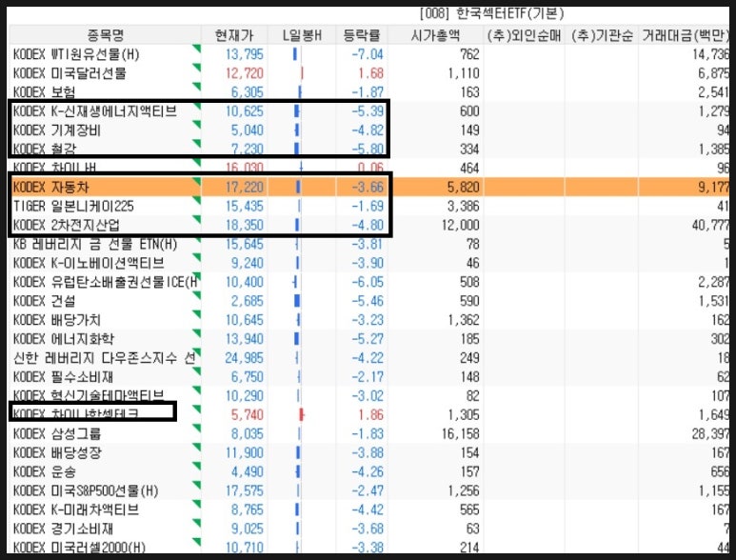Viewport: 736px width, 560px height.
Task: Select KODEX 필수소비재 row
Action: 368,377
